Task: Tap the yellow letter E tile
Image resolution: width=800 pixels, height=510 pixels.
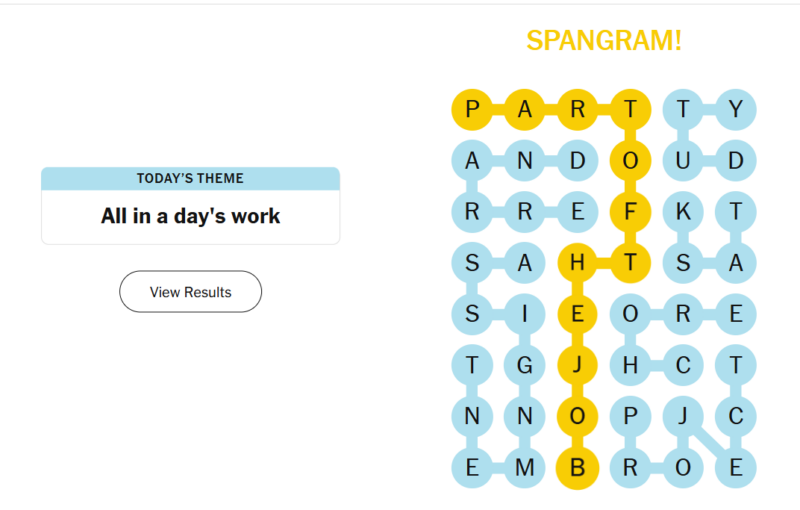Action: pos(577,314)
